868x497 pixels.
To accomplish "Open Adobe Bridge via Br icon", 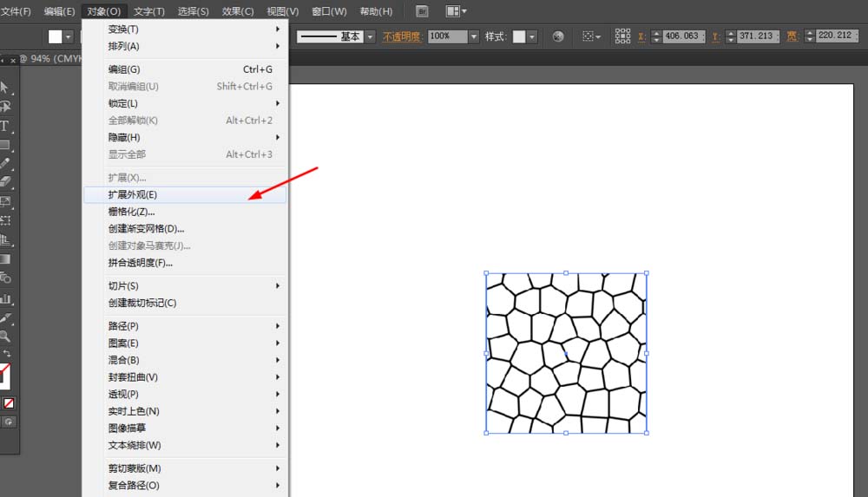I will (422, 11).
